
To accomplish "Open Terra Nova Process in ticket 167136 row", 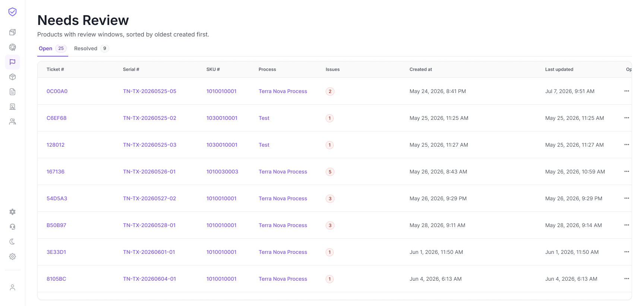I will click(283, 172).
